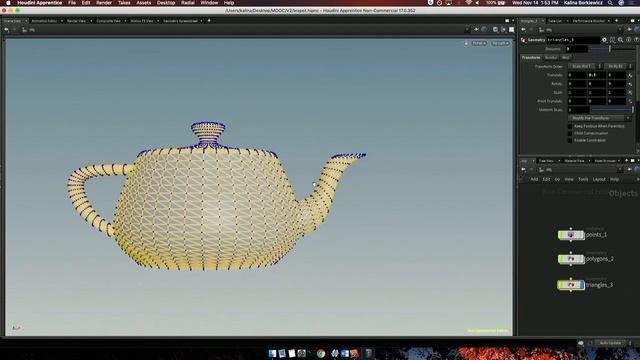Click the Spotlight search icon

coord(610,3)
